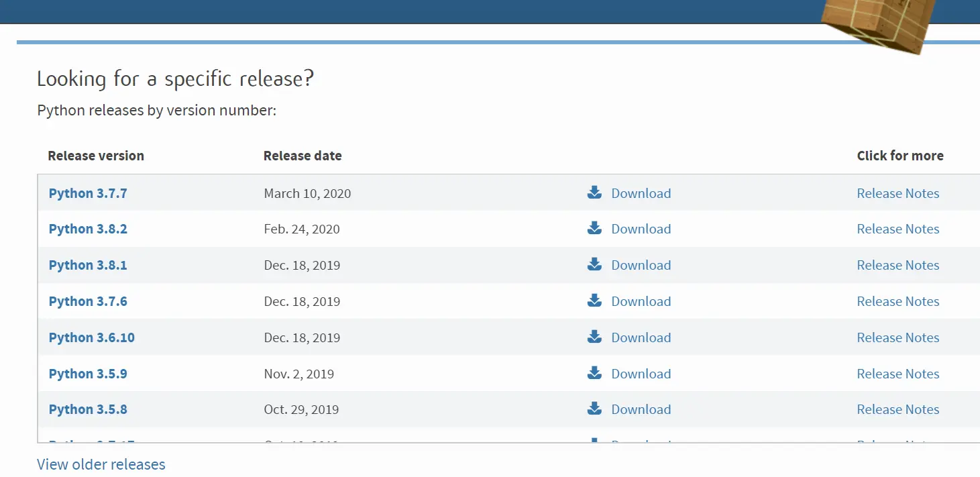This screenshot has width=980, height=477.
Task: Click download icon for Python 3.8.1
Action: (x=594, y=265)
